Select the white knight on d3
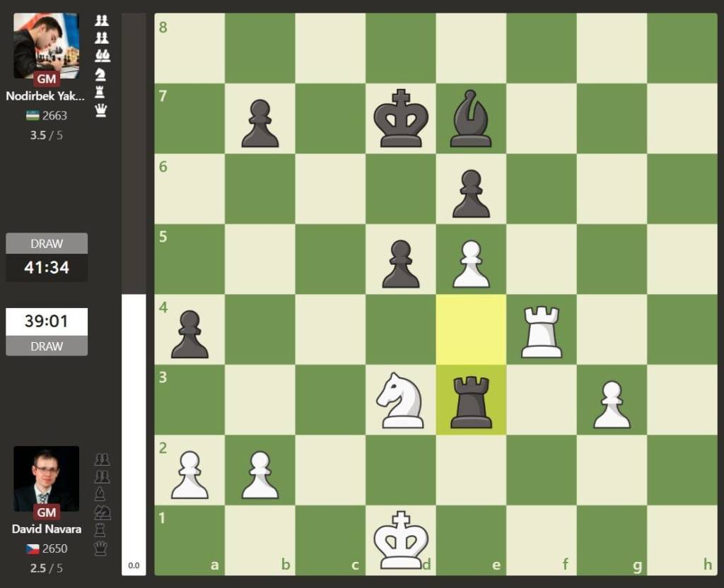The image size is (724, 588). [401, 400]
